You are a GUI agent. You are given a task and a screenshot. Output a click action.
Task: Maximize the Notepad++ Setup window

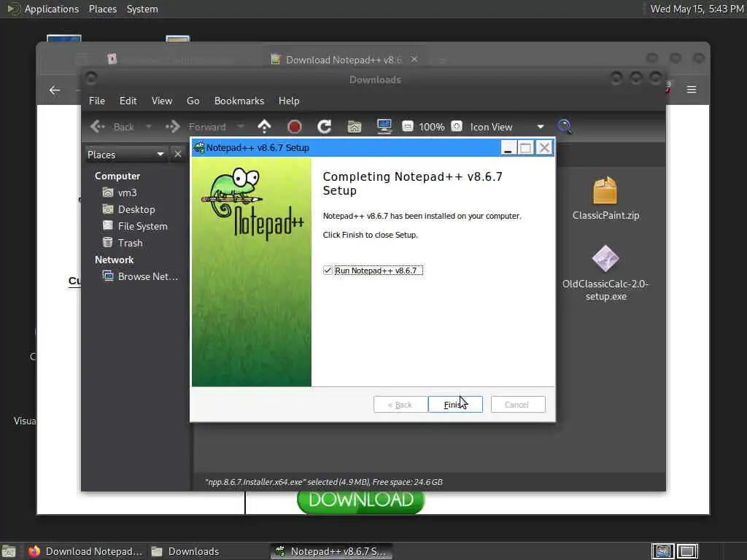pyautogui.click(x=525, y=147)
